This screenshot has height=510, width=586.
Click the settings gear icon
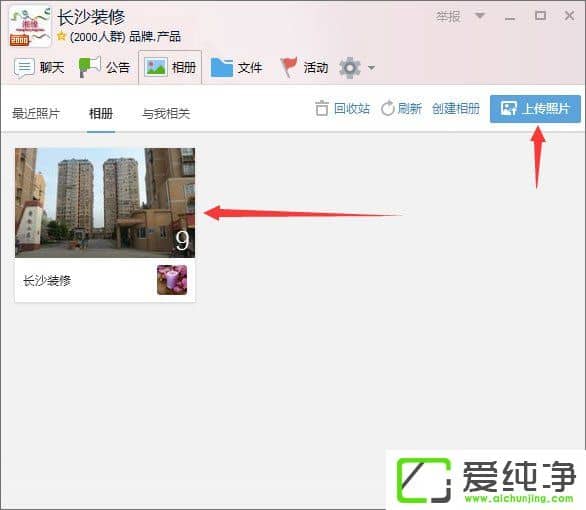point(350,68)
